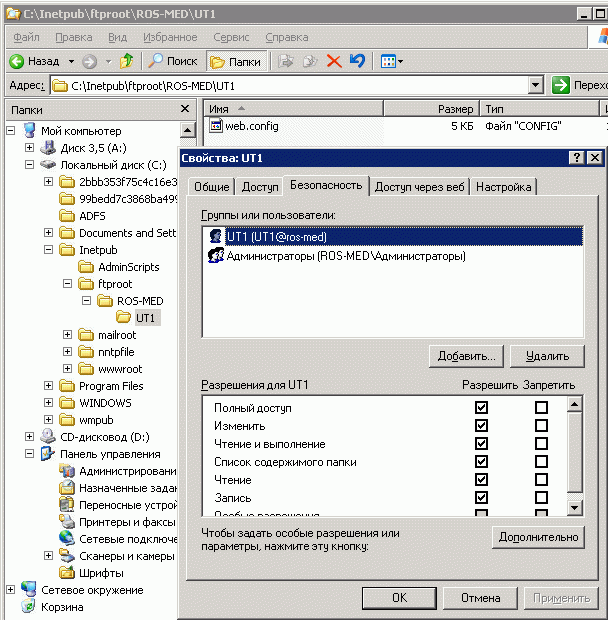Select CD-дисковод (D:) drive icon

[48, 437]
